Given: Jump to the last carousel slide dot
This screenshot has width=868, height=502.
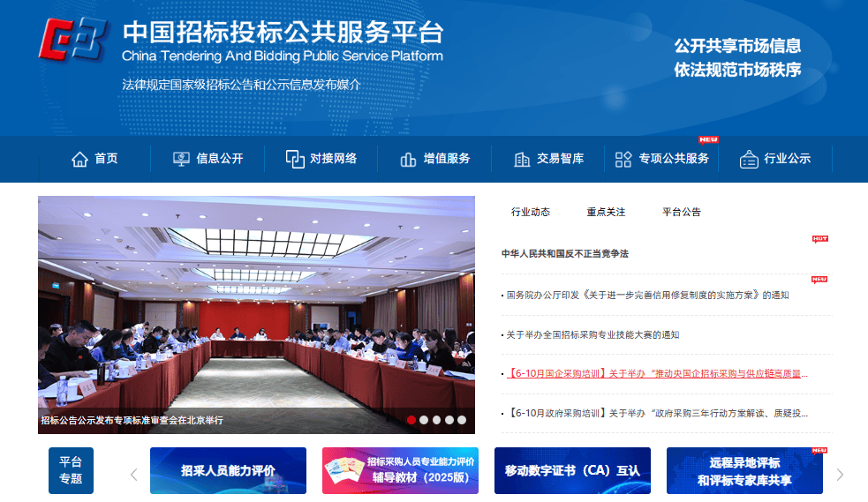Looking at the screenshot, I should [461, 420].
